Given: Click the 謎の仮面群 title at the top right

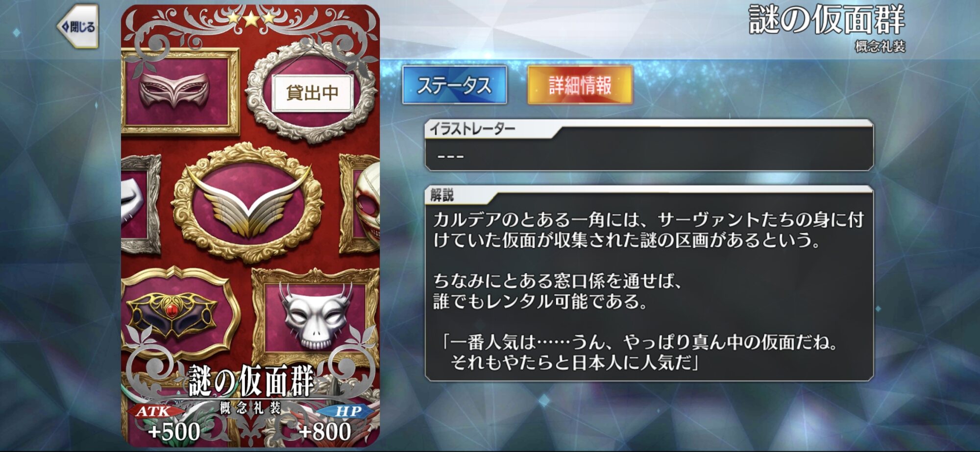Looking at the screenshot, I should click(826, 20).
